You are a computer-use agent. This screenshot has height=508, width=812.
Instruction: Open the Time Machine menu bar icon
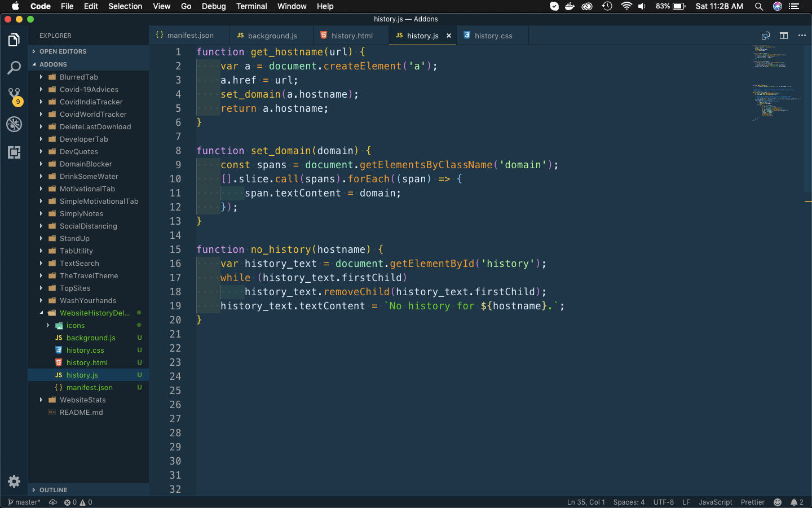point(607,6)
